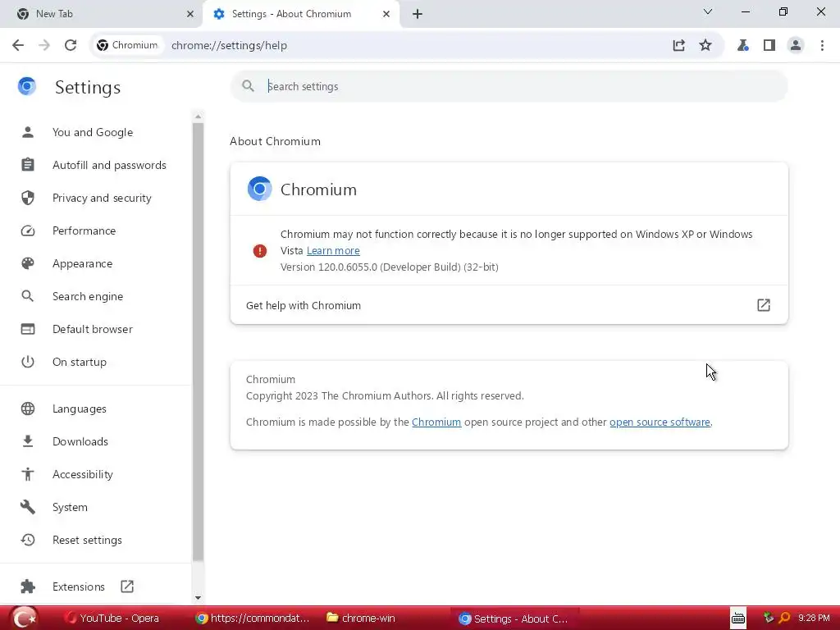Open the Start button on taskbar
Image resolution: width=840 pixels, height=630 pixels.
pos(24,619)
